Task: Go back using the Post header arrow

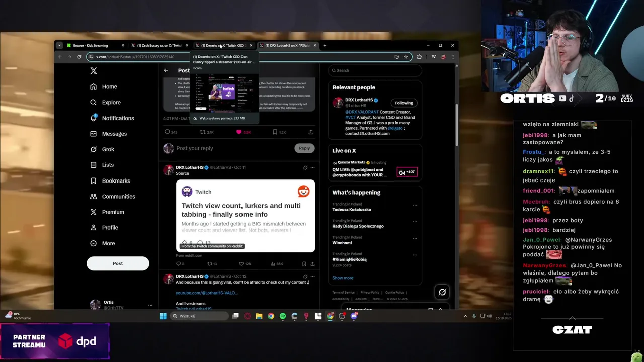Action: 166,70
